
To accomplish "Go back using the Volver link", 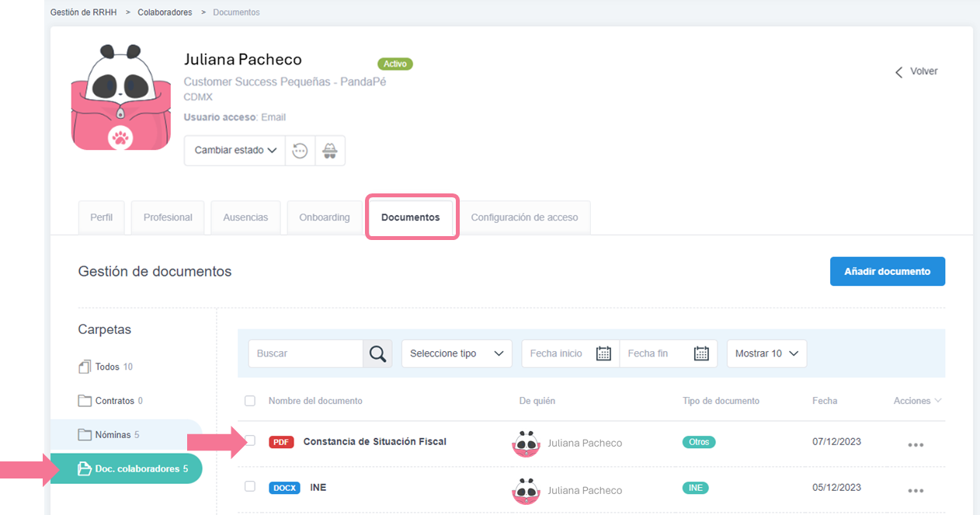I will (916, 71).
